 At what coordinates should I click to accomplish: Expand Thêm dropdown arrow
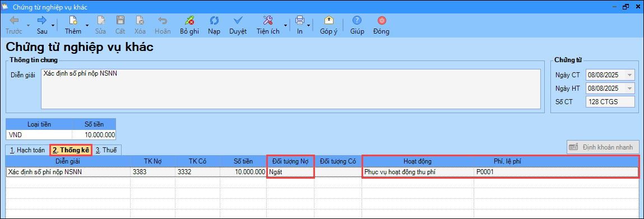point(87,25)
